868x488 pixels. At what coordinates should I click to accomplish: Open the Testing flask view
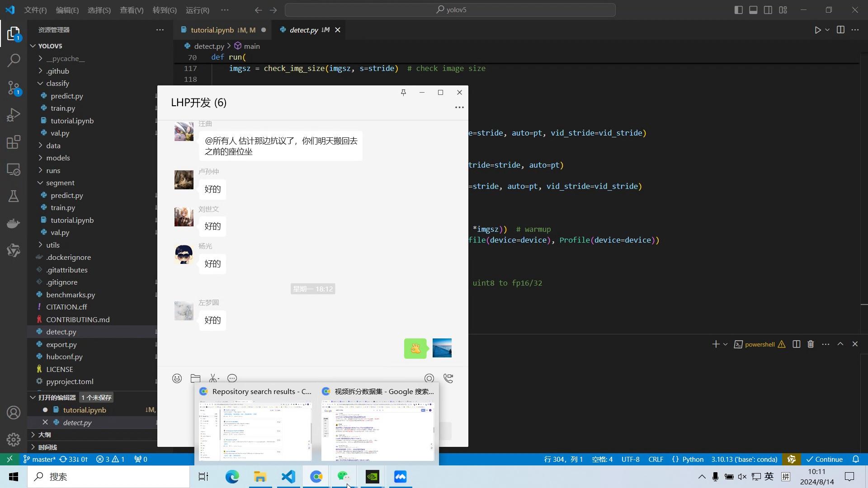click(14, 196)
